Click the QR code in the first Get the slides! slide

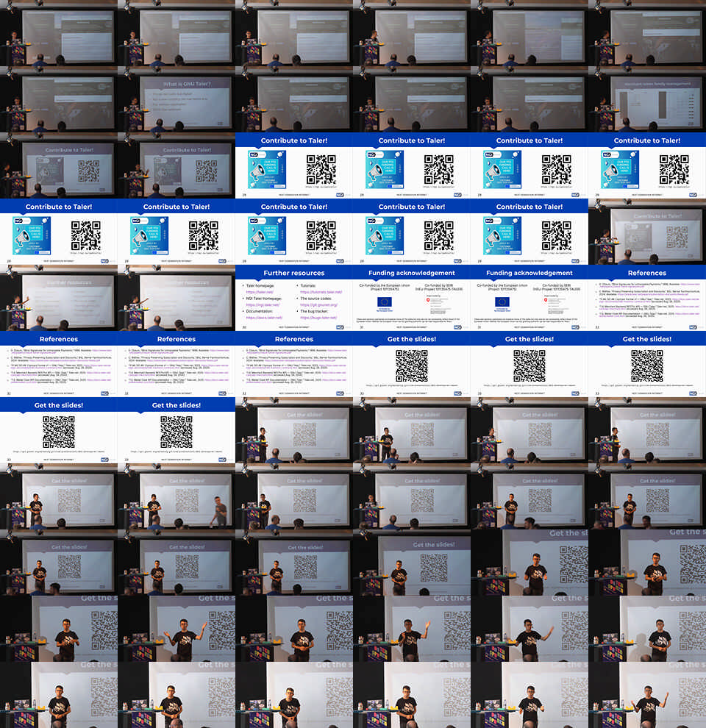pos(412,365)
